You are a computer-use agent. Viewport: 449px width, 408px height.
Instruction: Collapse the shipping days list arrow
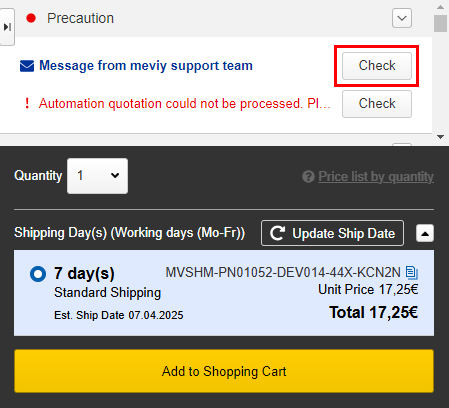(x=425, y=233)
